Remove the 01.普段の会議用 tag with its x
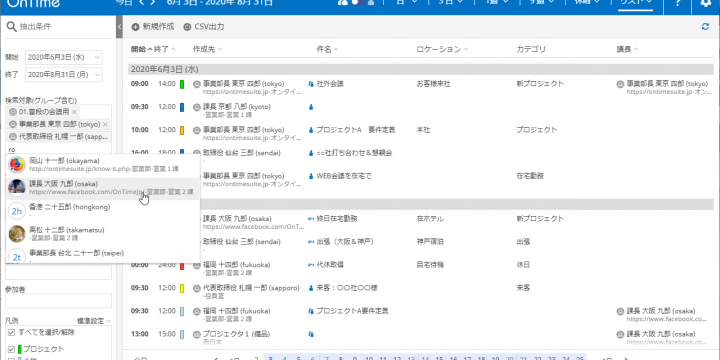Image resolution: width=720 pixels, height=360 pixels. tap(74, 112)
